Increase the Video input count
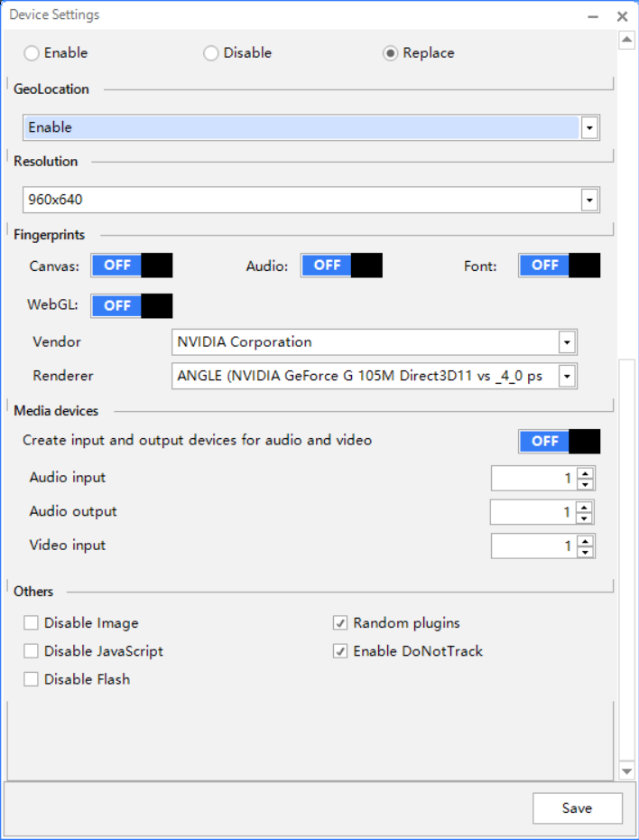This screenshot has height=840, width=639. point(585,540)
